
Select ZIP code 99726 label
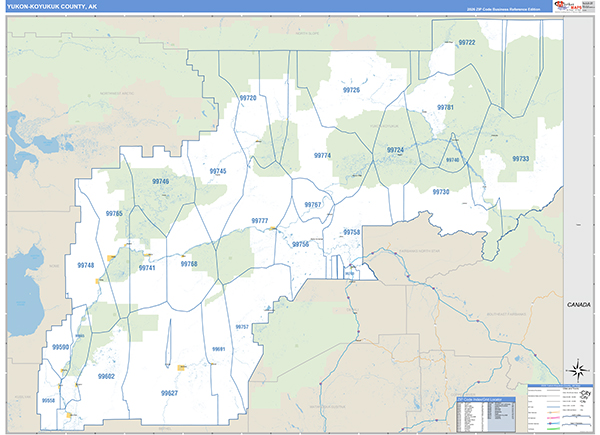[x=351, y=90]
